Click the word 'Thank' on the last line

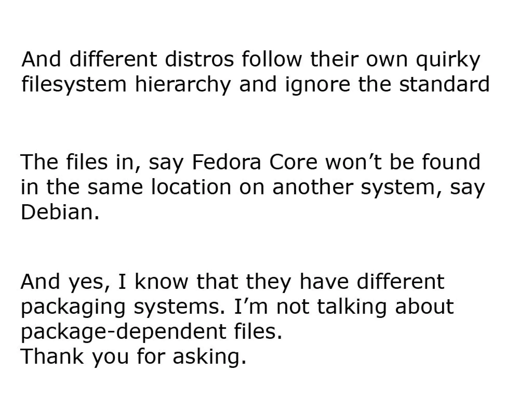tap(52, 356)
